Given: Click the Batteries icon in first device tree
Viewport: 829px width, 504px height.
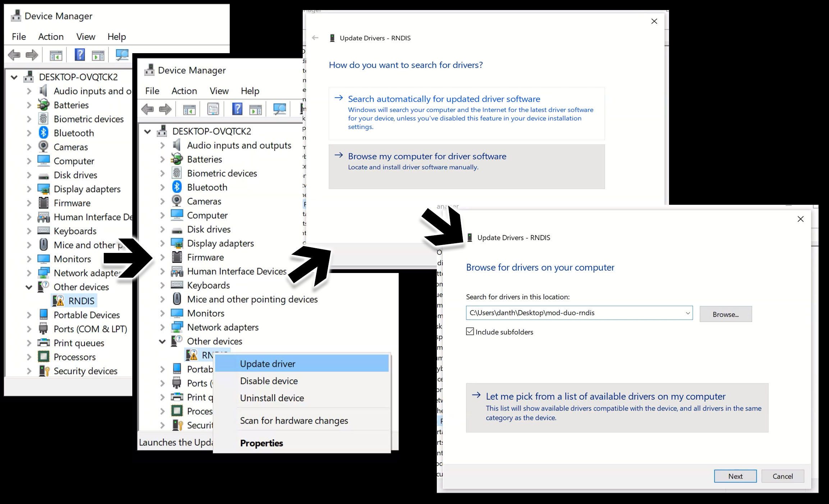Looking at the screenshot, I should click(43, 105).
